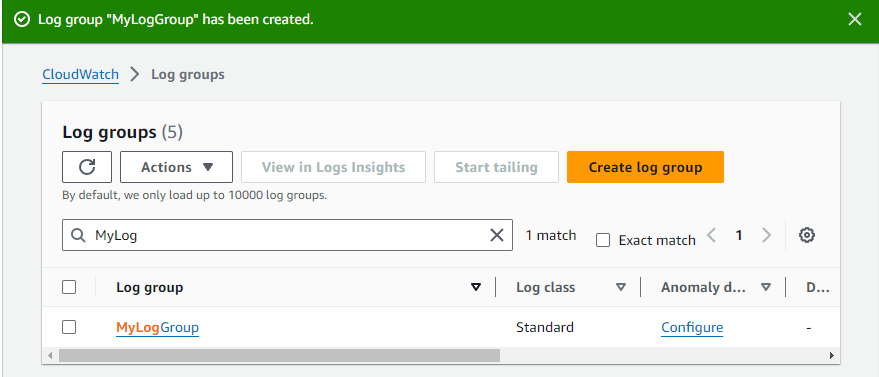
Task: Click the refresh log groups icon button
Action: (87, 167)
